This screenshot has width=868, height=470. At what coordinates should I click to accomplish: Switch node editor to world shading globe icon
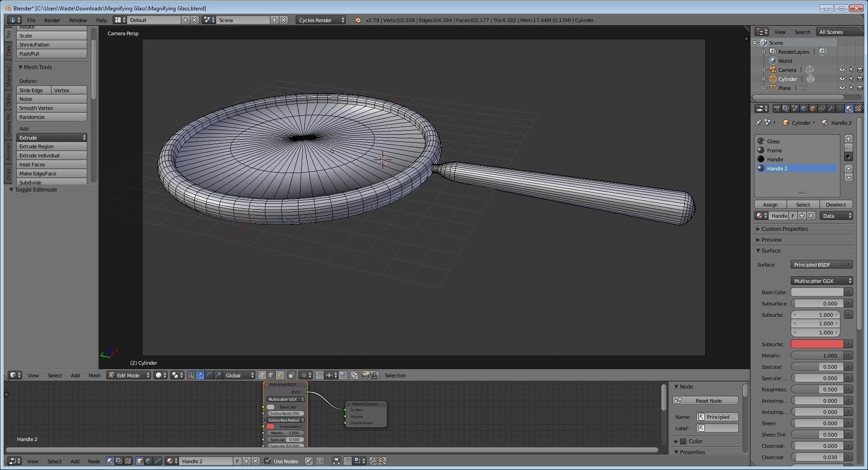(x=148, y=461)
